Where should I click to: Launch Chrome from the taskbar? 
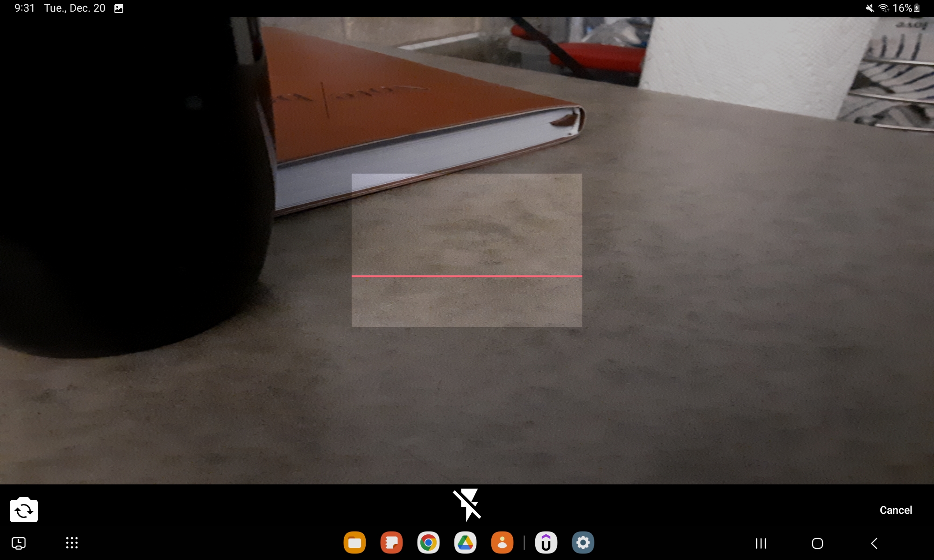(x=428, y=543)
